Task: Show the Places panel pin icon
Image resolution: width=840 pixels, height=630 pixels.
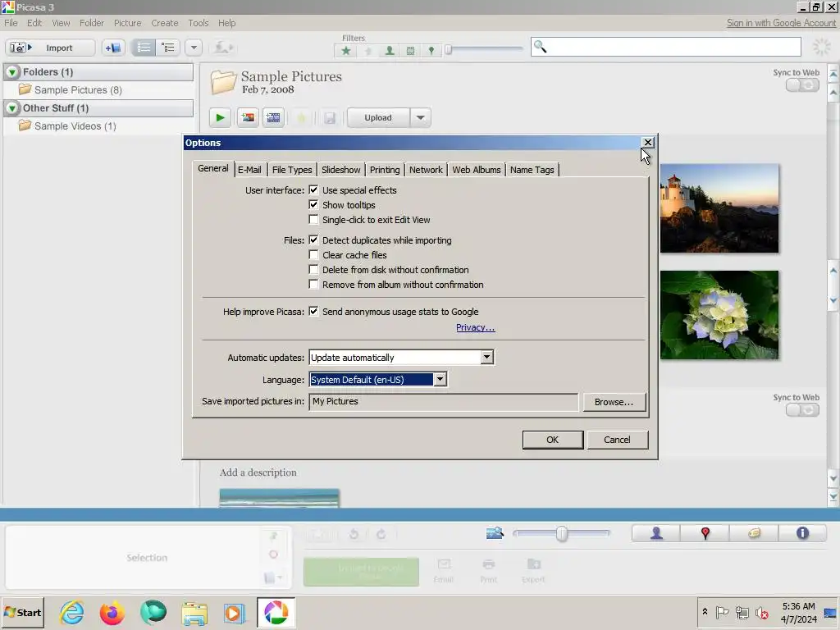Action: point(705,533)
